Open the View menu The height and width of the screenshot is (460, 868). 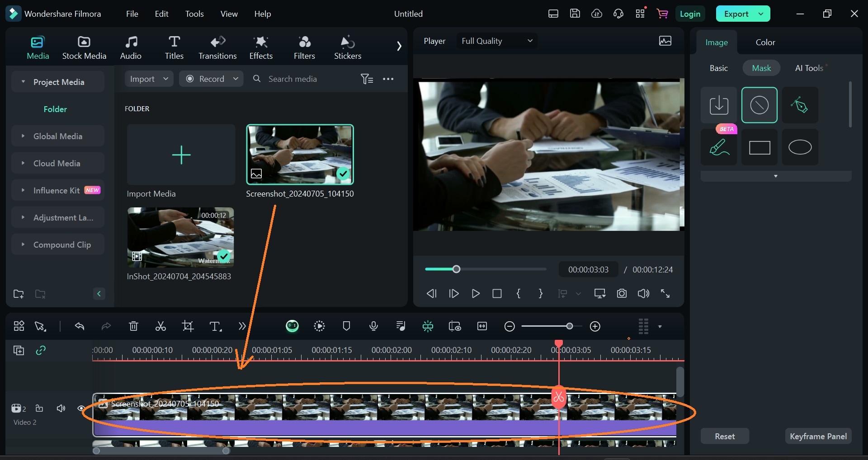(x=229, y=14)
